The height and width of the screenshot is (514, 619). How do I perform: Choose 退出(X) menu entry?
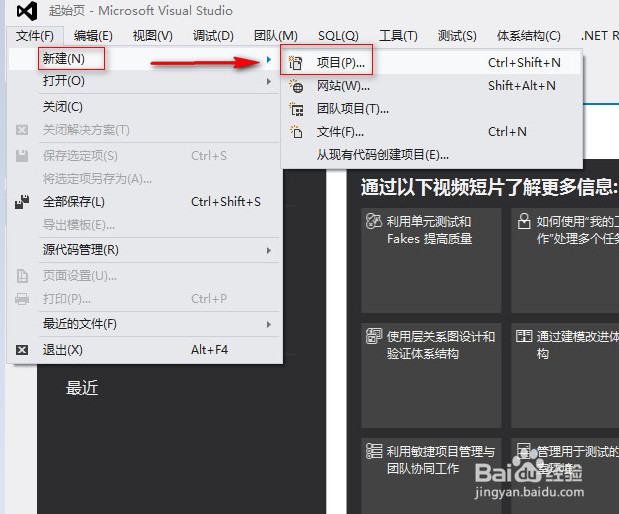[x=144, y=350]
